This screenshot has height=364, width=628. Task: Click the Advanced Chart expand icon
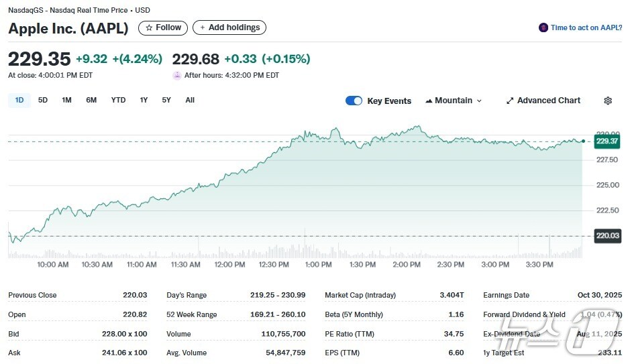pos(510,101)
